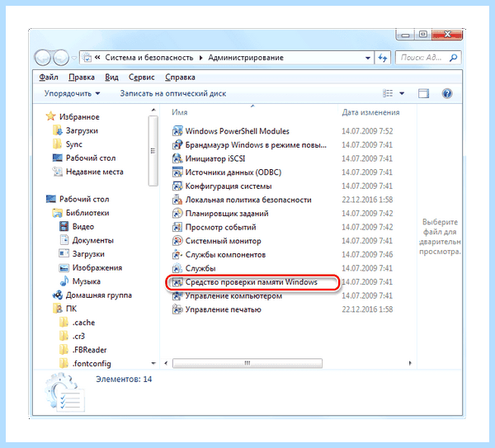This screenshot has height=448, width=495.
Task: Click the Изображения library icon
Action: pyautogui.click(x=64, y=267)
